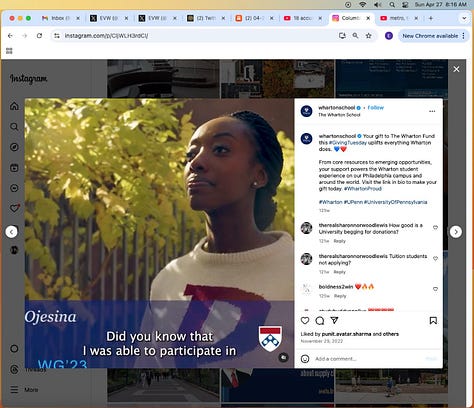Switch to the YouTube 'metro' tab

tap(399, 18)
